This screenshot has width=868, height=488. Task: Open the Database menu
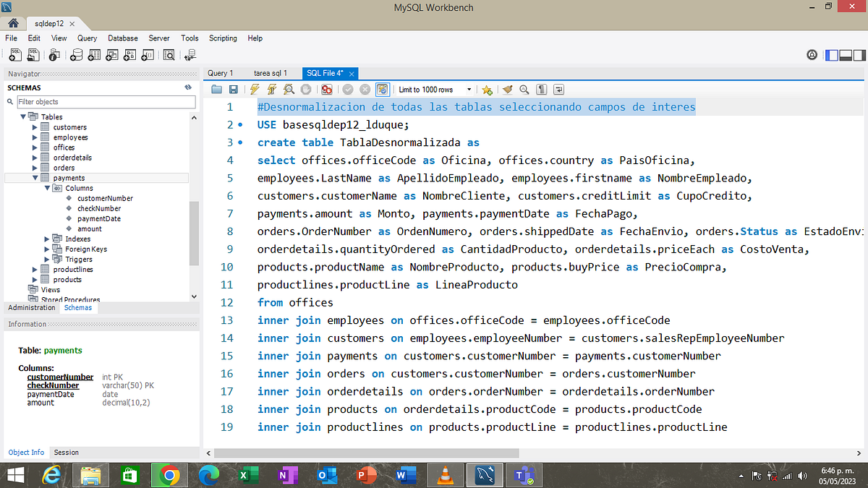123,38
